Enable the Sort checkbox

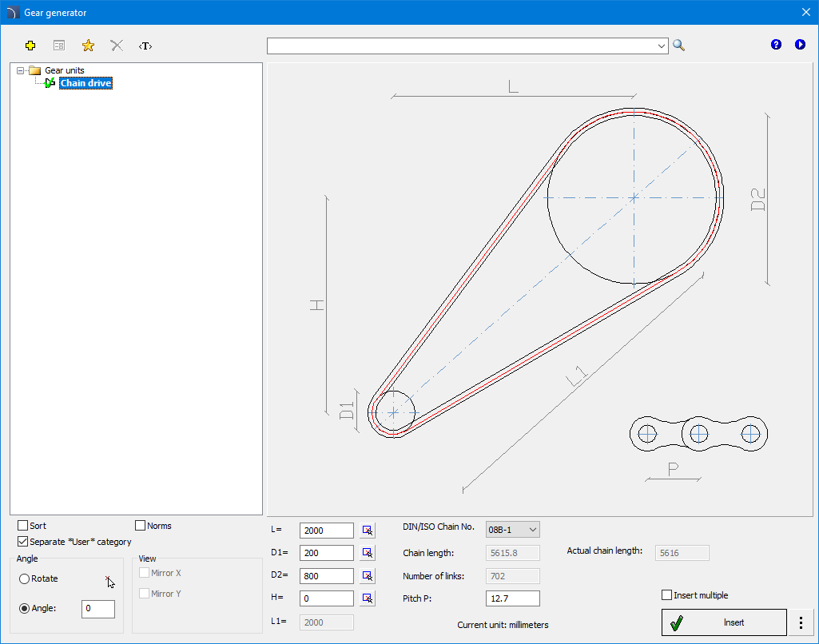(x=23, y=526)
